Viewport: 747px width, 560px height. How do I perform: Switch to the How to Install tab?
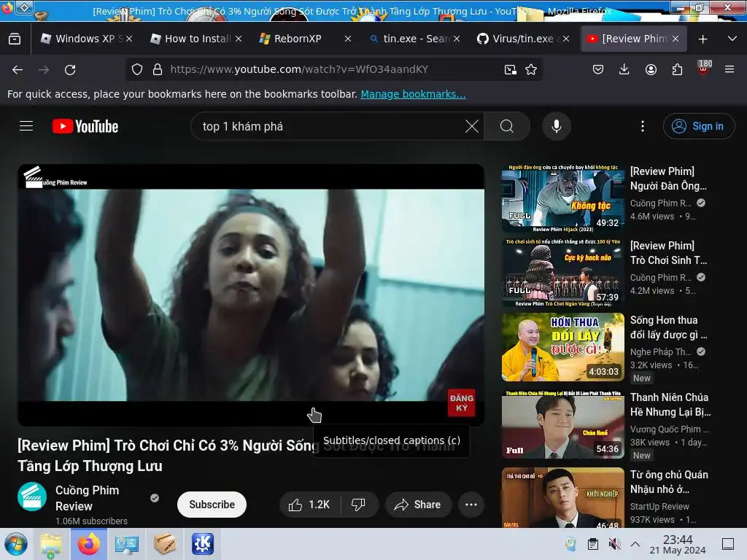coord(196,39)
